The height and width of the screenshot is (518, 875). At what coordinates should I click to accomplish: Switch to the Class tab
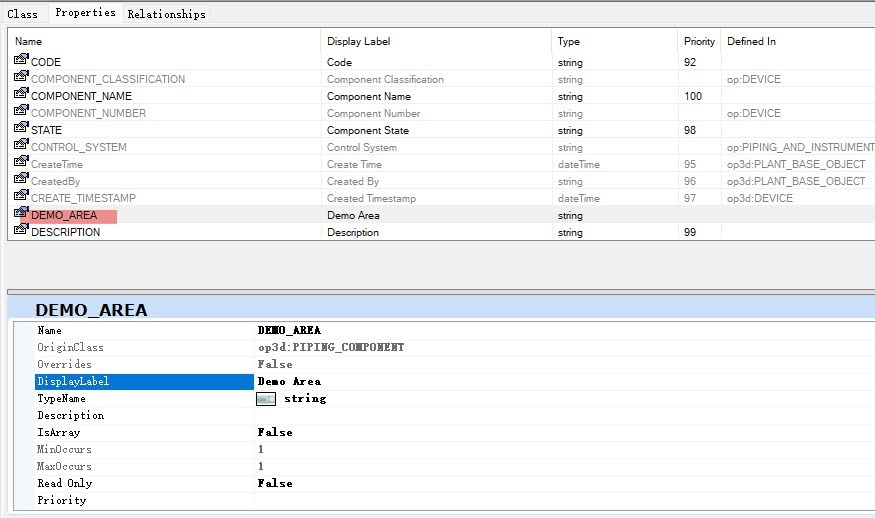click(x=23, y=14)
